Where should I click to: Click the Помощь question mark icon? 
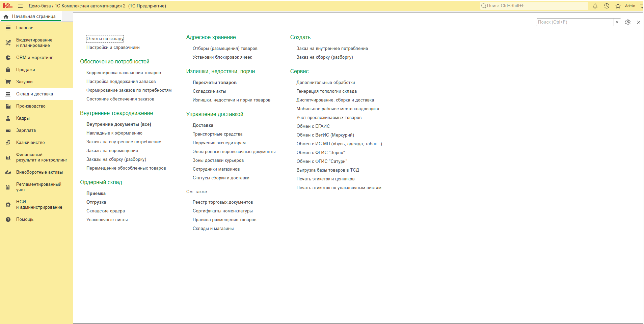pyautogui.click(x=8, y=219)
